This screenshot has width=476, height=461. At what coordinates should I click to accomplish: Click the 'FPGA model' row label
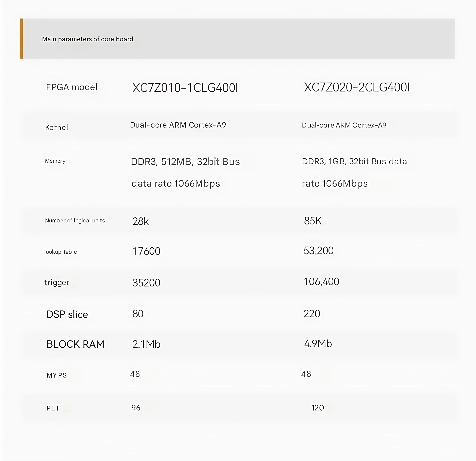(72, 87)
